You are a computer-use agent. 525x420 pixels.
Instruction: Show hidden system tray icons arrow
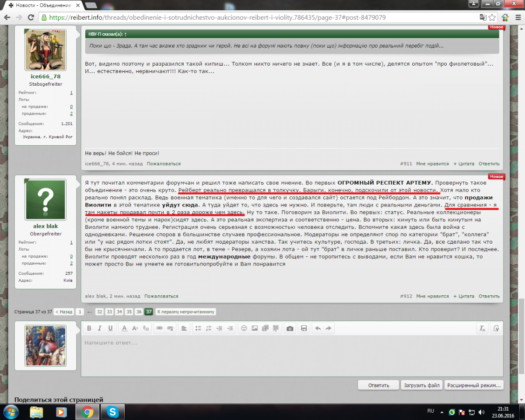pyautogui.click(x=442, y=412)
